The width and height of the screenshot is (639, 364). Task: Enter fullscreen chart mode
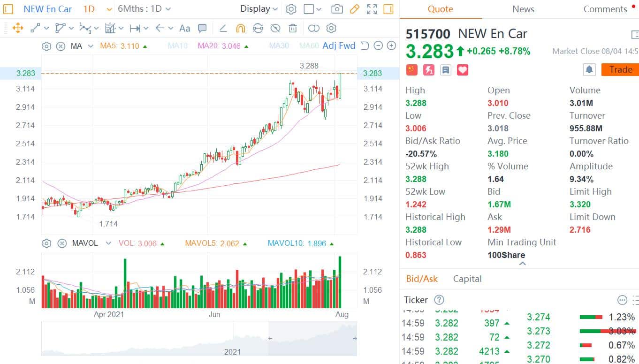point(372,9)
